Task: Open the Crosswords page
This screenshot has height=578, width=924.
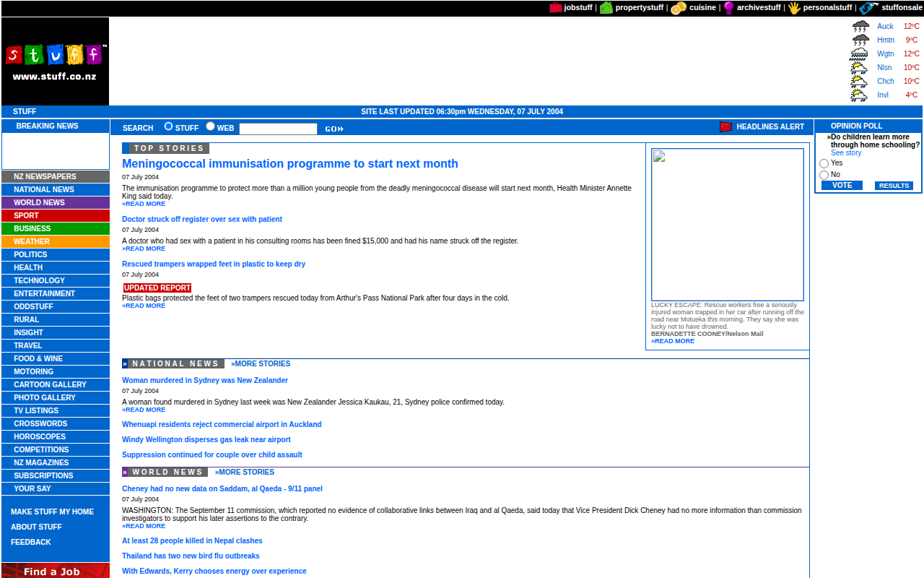Action: point(56,423)
